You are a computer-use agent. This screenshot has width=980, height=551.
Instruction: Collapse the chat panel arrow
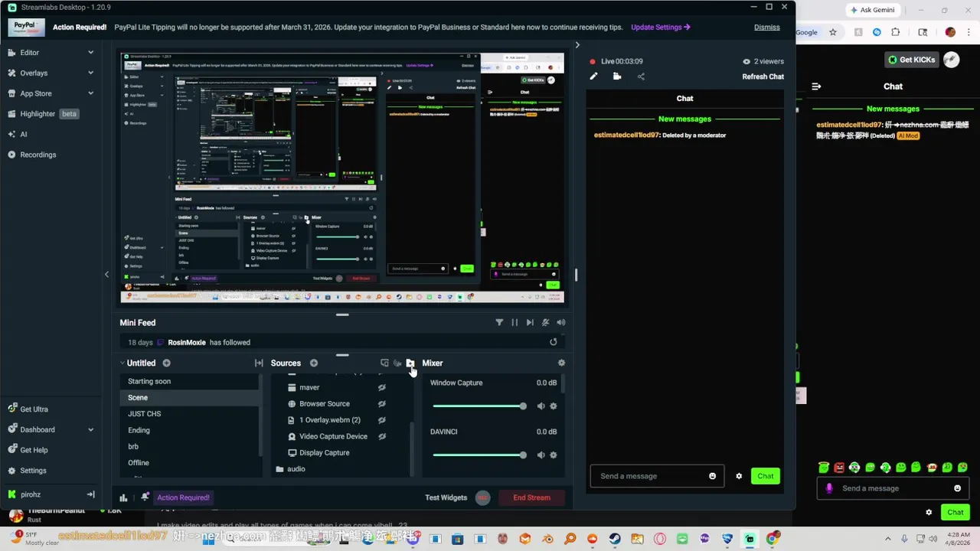577,45
